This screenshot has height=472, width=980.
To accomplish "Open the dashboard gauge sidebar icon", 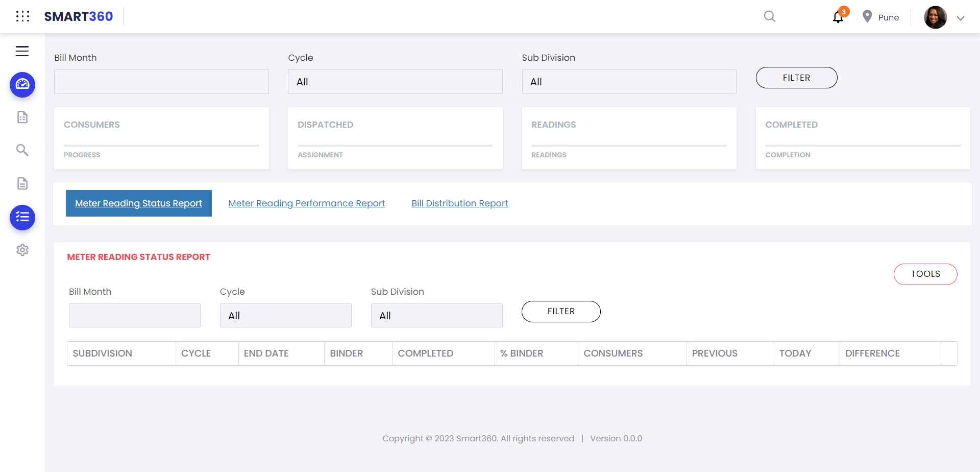I will pos(22,84).
